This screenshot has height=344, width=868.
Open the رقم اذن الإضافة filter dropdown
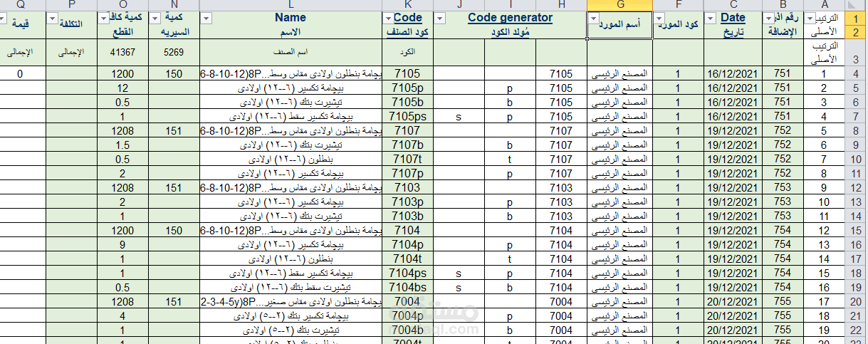768,19
